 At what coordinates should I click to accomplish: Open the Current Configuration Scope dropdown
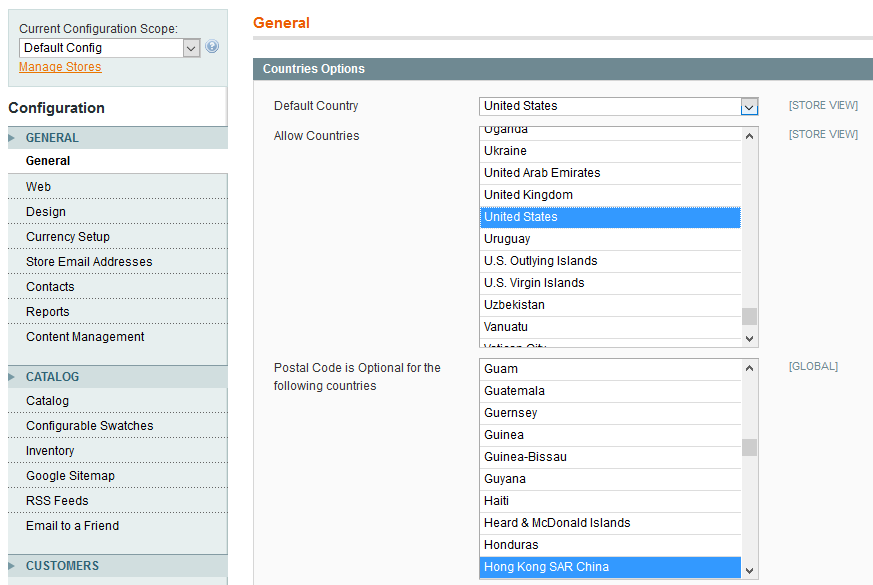(x=110, y=48)
